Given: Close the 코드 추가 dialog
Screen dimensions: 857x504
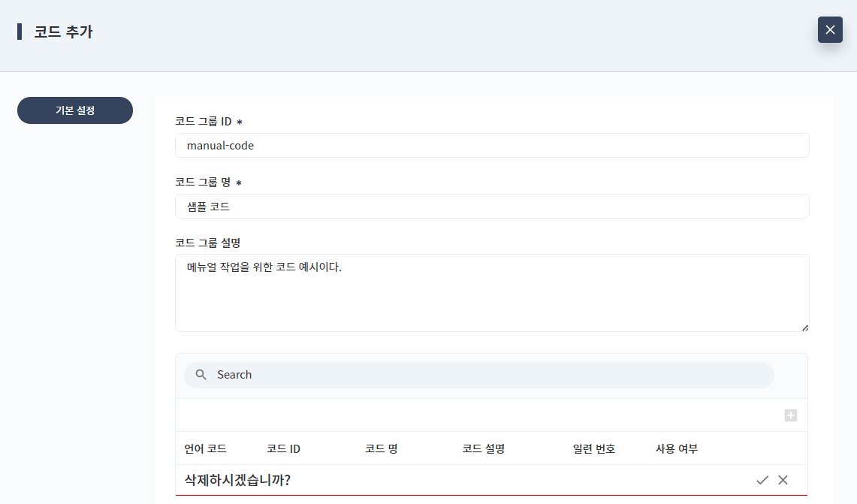Looking at the screenshot, I should (x=830, y=29).
